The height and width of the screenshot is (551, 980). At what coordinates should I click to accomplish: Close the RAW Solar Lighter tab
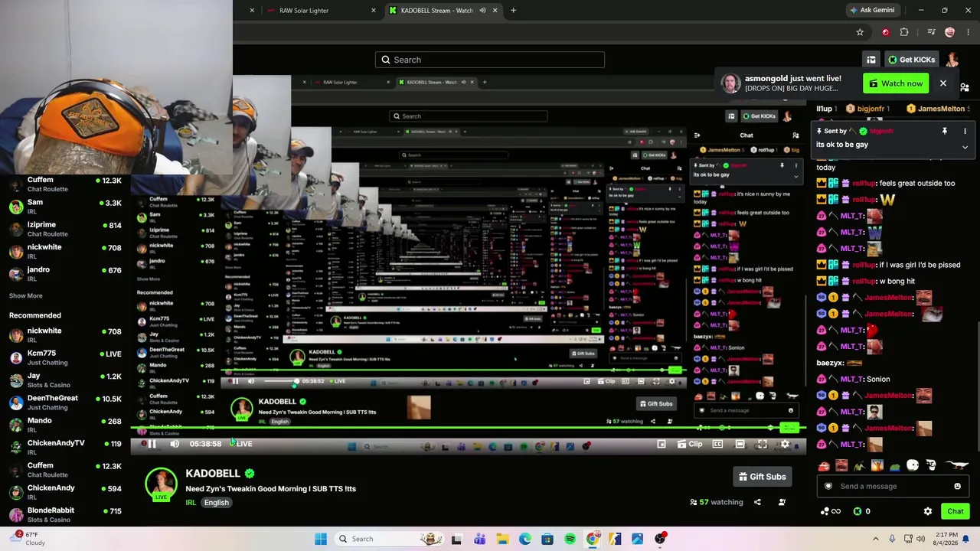point(373,11)
